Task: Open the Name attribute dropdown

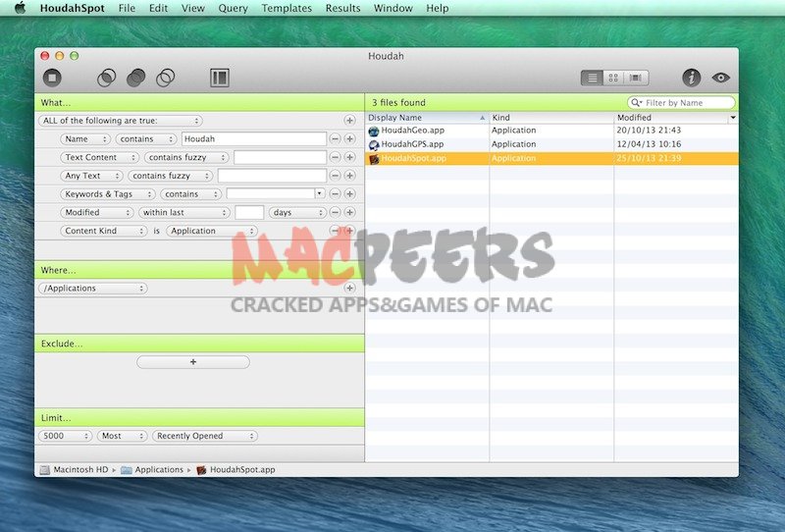Action: (x=85, y=138)
